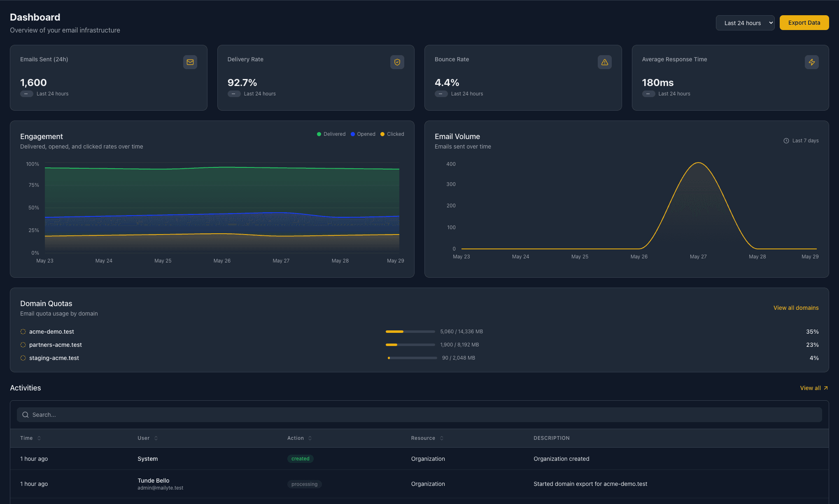The width and height of the screenshot is (839, 504).
Task: Click the clock icon next to Last 7 days
Action: click(x=786, y=141)
